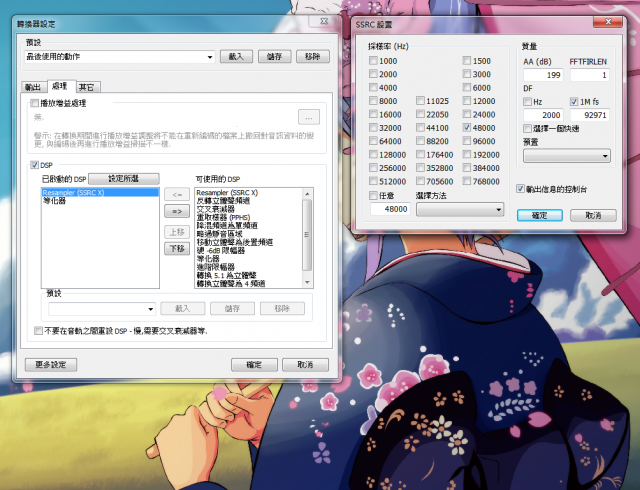
Task: Check the 192000 Hz sample rate box
Action: click(x=467, y=155)
